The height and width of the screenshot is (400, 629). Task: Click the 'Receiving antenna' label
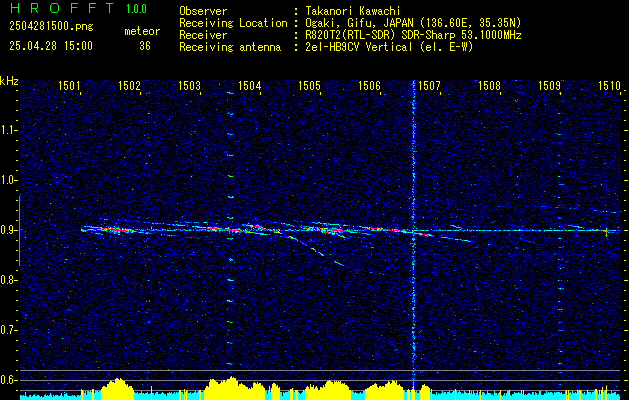coord(230,47)
